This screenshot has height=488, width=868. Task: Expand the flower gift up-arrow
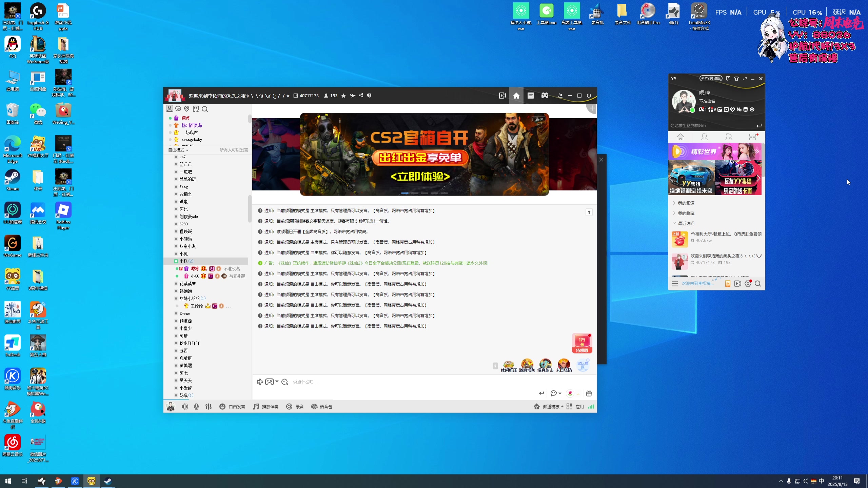[x=578, y=394]
